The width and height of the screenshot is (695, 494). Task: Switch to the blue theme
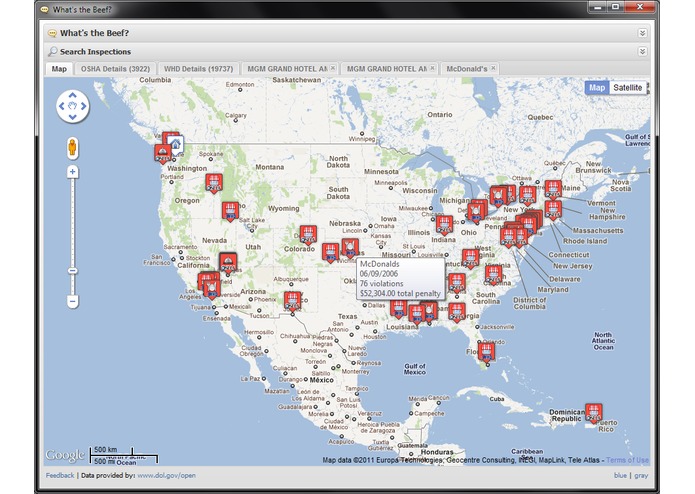point(620,475)
